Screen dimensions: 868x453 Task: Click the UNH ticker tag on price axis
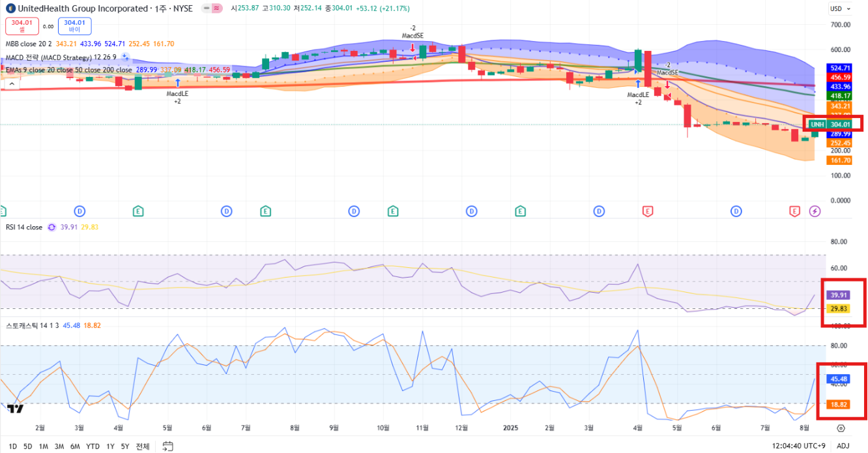(817, 124)
